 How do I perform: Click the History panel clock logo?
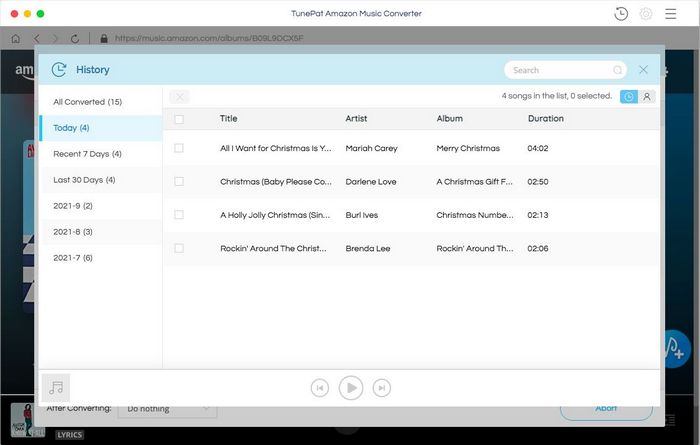[58, 70]
